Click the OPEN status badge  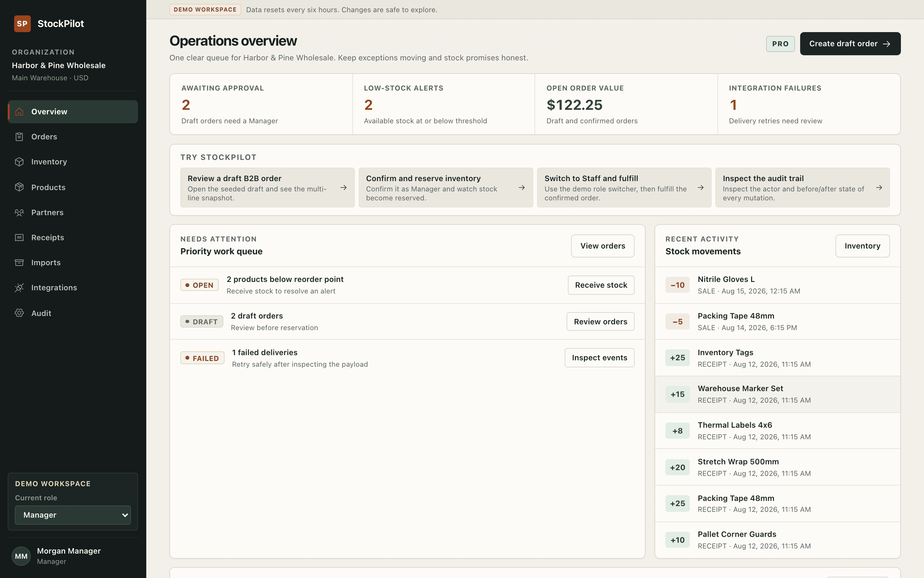[x=199, y=285]
